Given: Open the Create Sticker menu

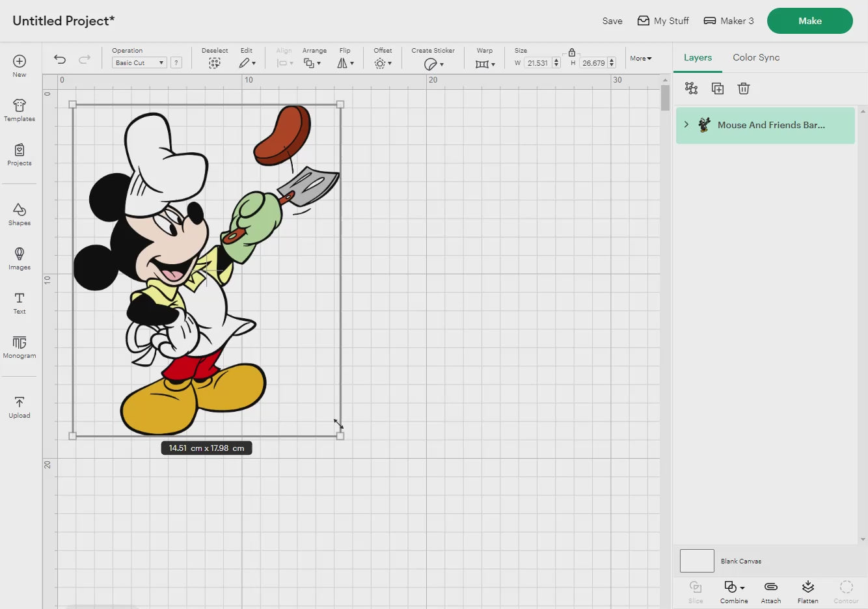Looking at the screenshot, I should 433,64.
